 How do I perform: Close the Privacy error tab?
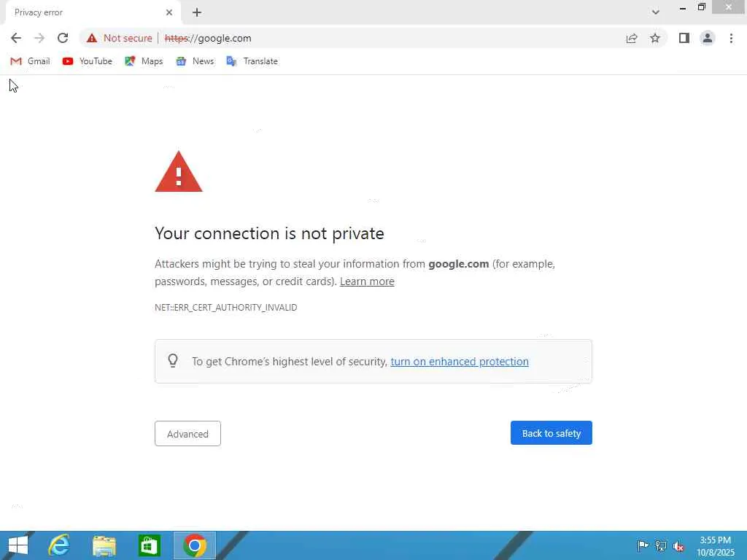[169, 12]
